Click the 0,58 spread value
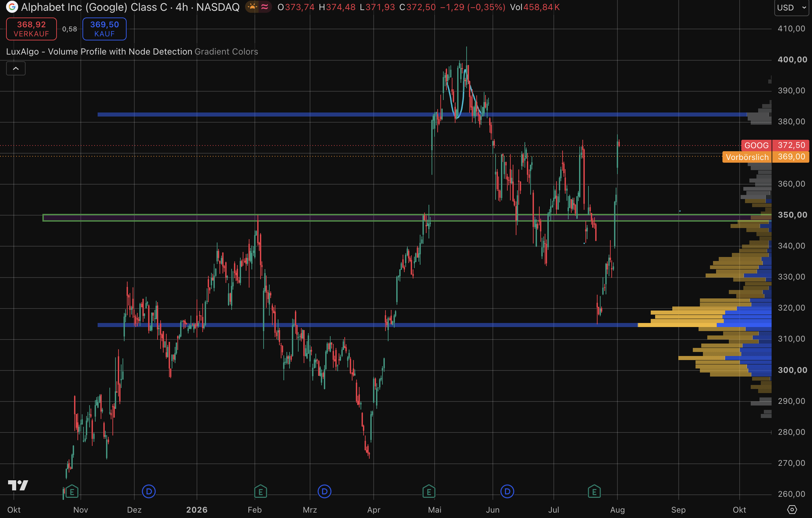The height and width of the screenshot is (518, 812). [70, 29]
